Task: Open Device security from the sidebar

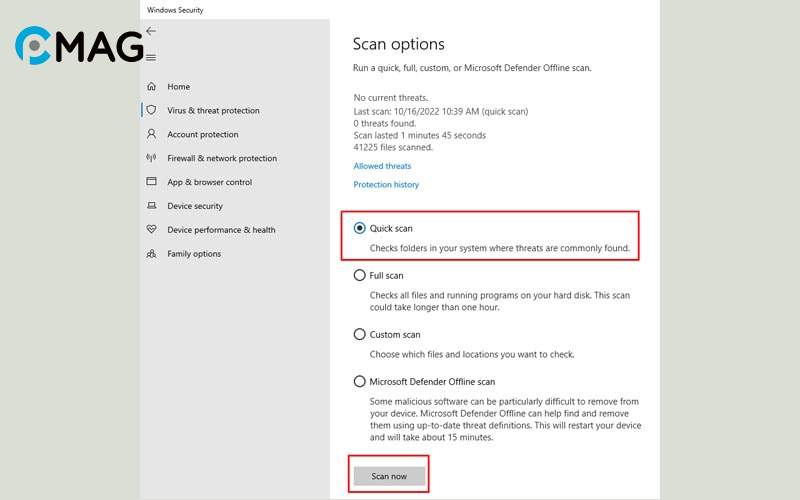Action: pos(195,206)
